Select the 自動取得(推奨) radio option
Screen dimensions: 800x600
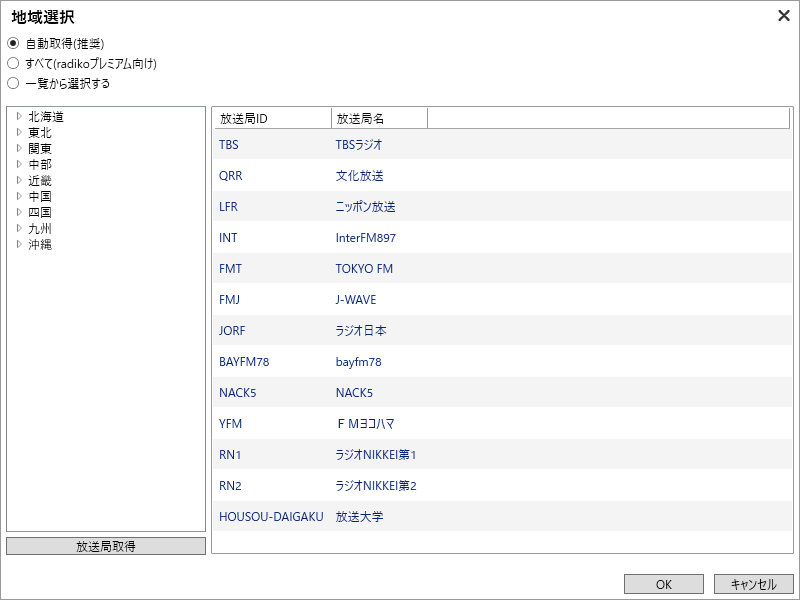tap(13, 44)
